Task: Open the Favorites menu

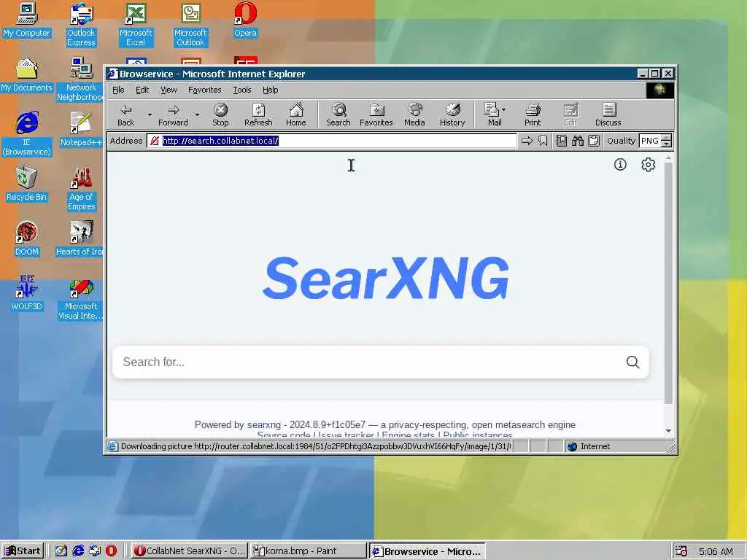Action: 204,90
